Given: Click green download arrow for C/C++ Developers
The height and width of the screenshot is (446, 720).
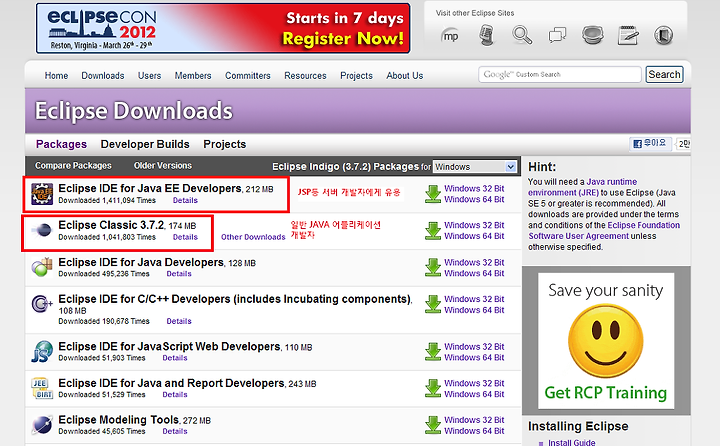Looking at the screenshot, I should pos(433,304).
